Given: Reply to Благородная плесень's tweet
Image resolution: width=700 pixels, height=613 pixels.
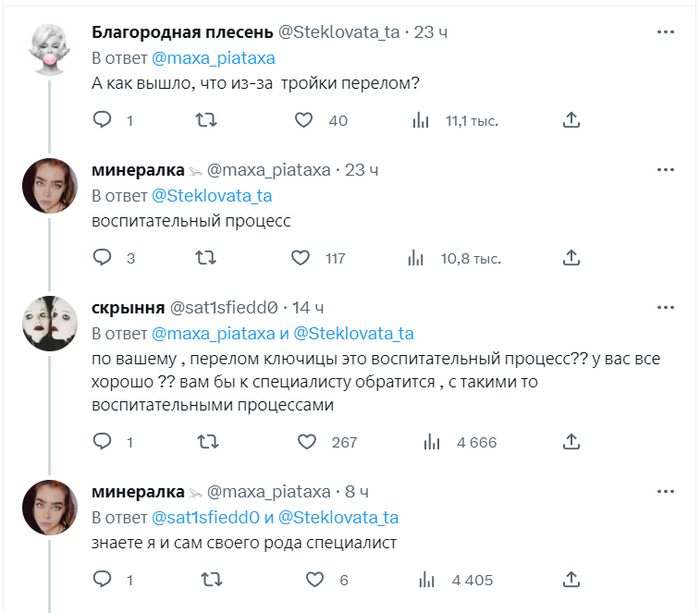Looking at the screenshot, I should [102, 120].
